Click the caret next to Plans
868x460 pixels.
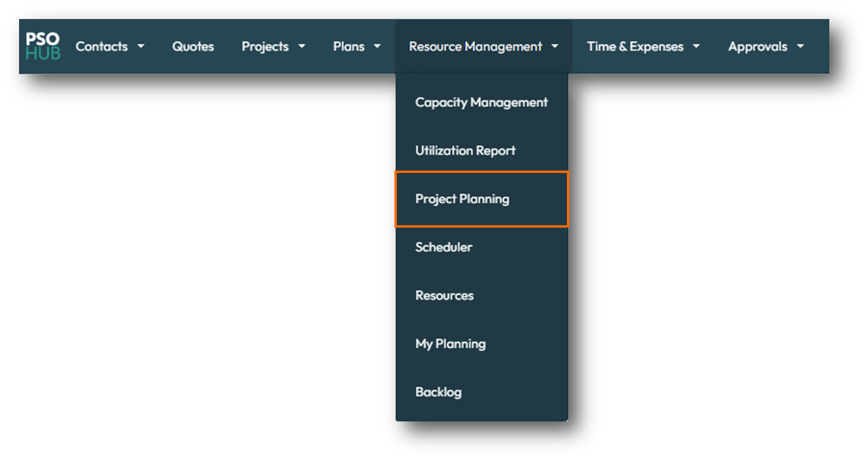tap(377, 46)
